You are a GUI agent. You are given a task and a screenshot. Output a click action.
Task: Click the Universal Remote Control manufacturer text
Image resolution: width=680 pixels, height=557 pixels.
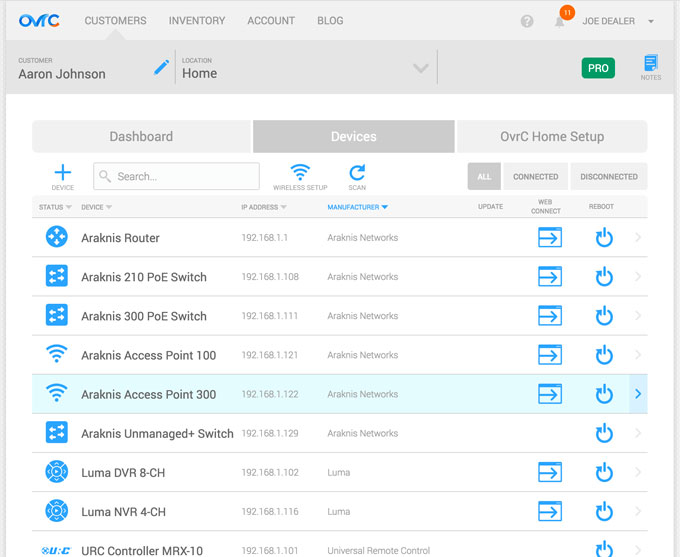click(x=379, y=550)
